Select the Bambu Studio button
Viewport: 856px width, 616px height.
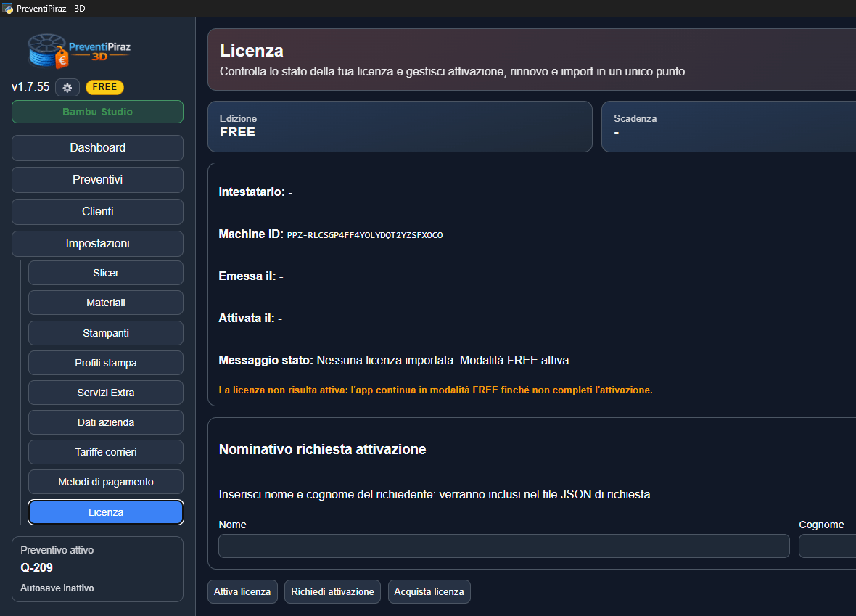pyautogui.click(x=97, y=112)
